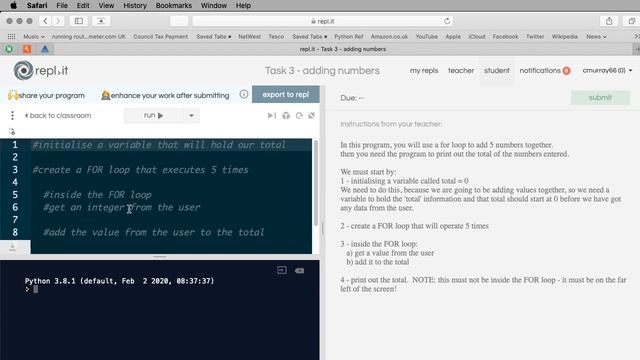Image resolution: width=640 pixels, height=360 pixels.
Task: Open the packages cube icon
Action: coord(286,116)
